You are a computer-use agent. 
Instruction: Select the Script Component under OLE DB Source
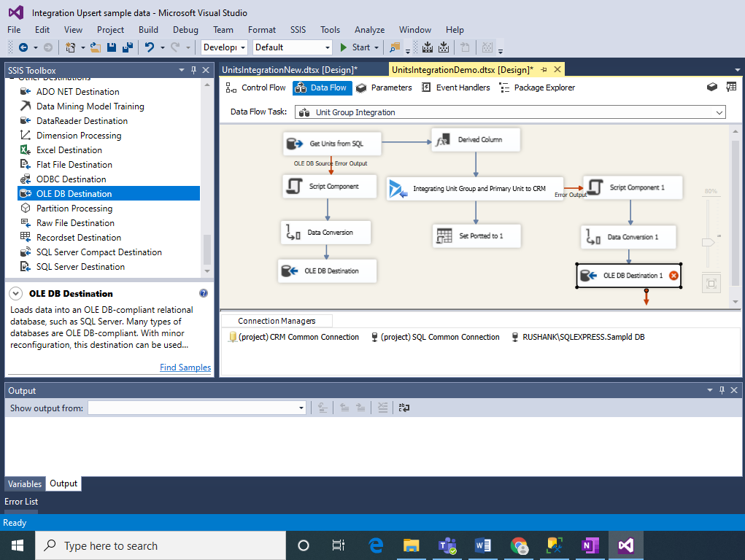[x=329, y=186]
